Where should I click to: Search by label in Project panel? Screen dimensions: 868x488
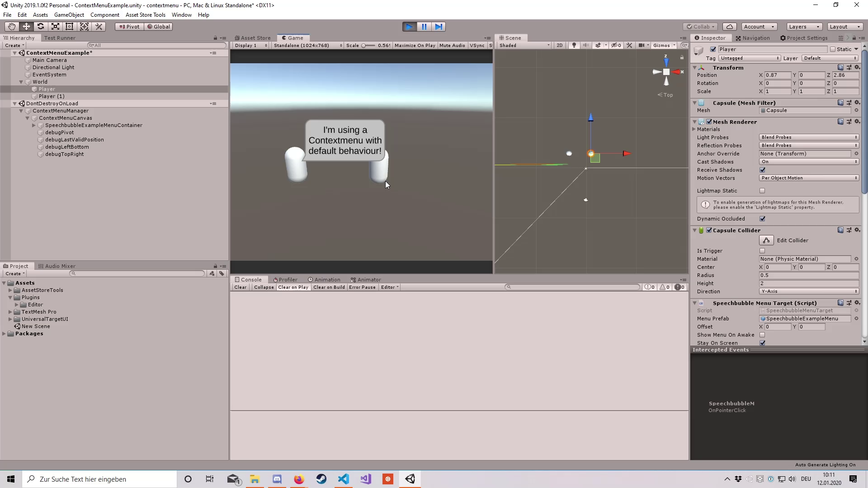[222, 273]
